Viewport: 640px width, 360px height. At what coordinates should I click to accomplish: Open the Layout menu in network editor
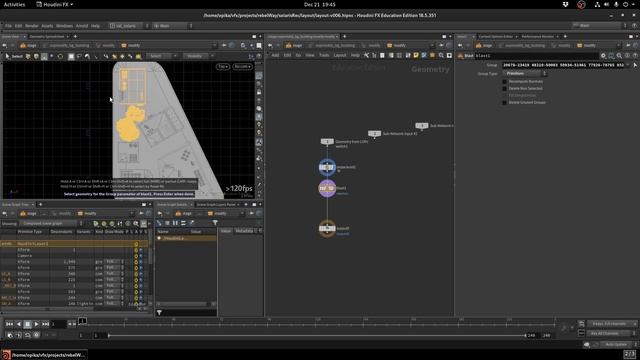coord(340,55)
